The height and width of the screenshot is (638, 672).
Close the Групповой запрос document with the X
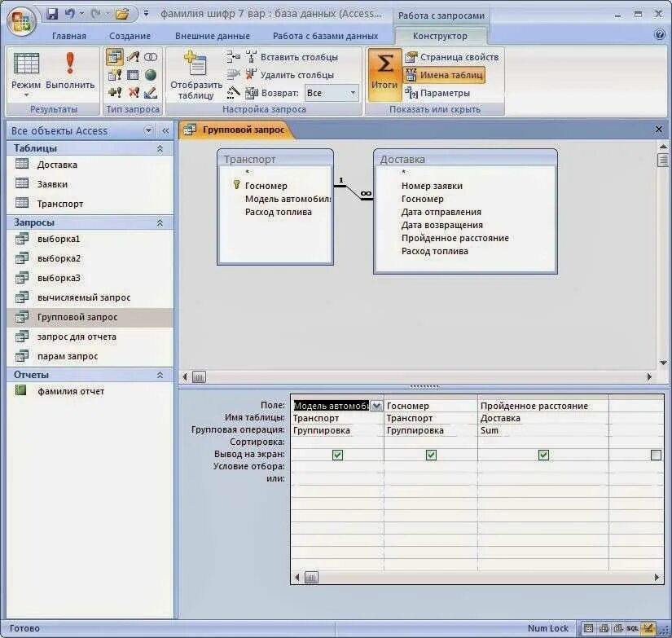click(x=659, y=129)
